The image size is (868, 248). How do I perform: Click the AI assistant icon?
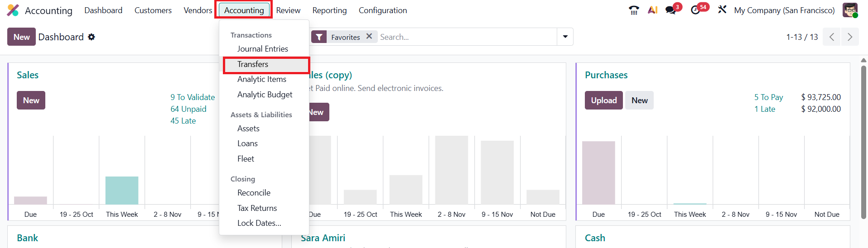pos(652,10)
